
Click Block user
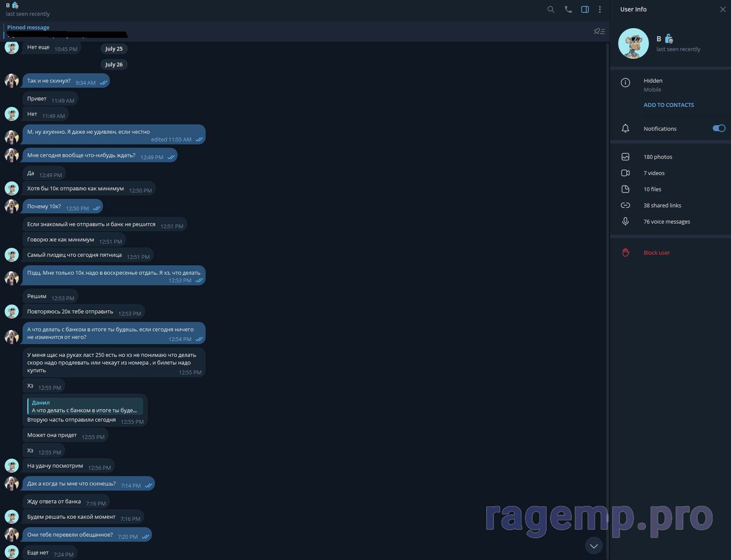[x=656, y=253]
